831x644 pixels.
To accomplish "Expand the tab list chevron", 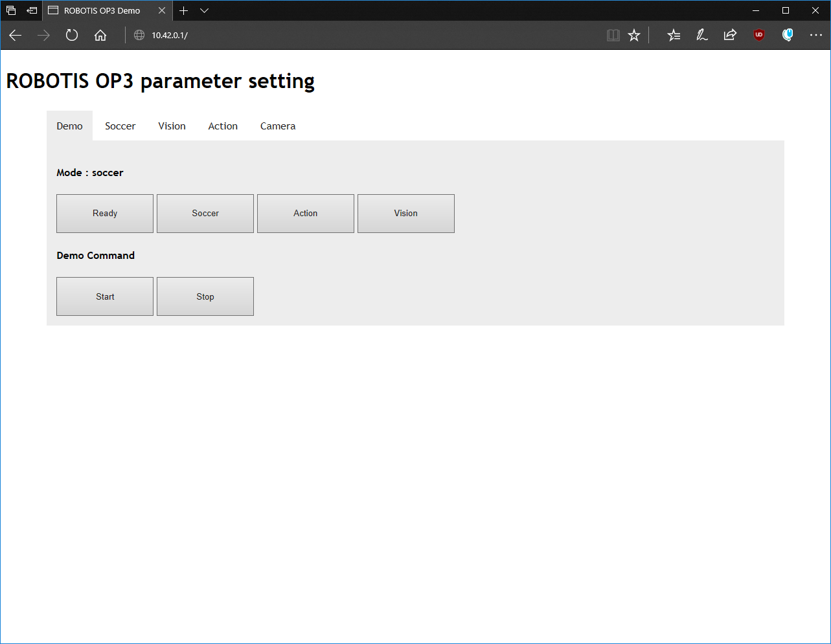I will [x=205, y=10].
